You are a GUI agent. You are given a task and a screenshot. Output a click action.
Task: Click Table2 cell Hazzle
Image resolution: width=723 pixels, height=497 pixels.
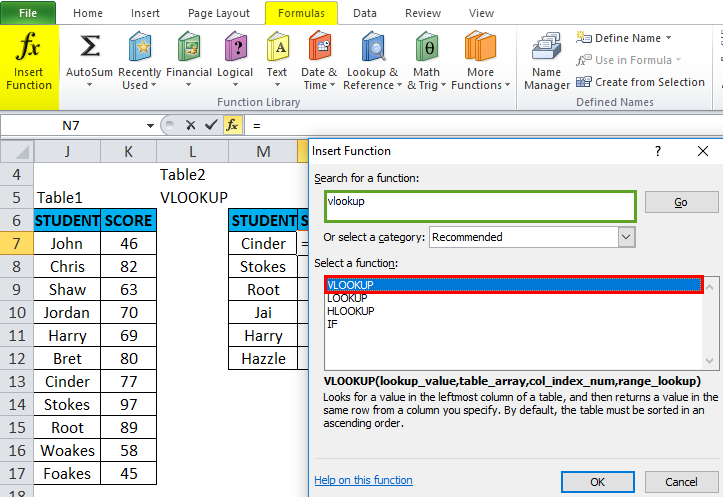tap(263, 359)
